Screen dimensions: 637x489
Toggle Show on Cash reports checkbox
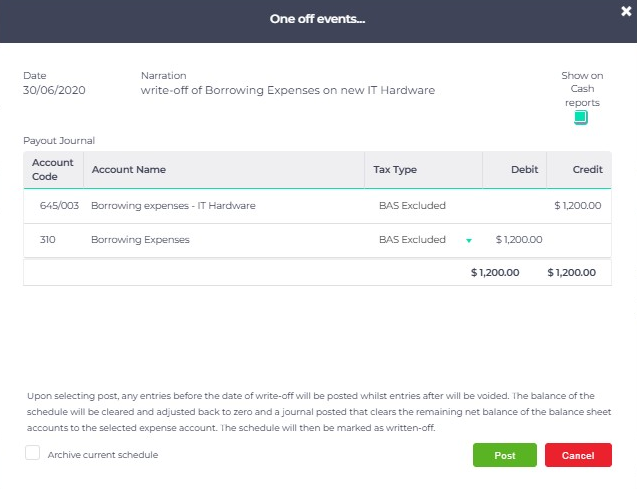[581, 117]
